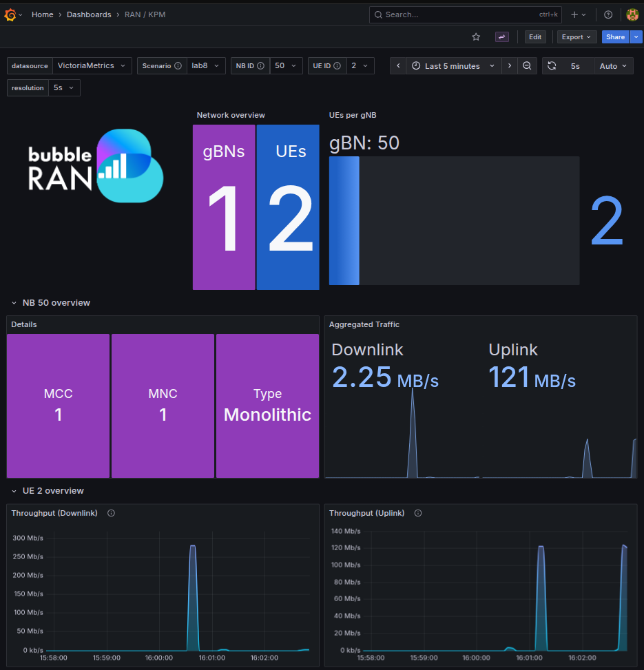Click the zoom out time range icon
The image size is (644, 670).
click(527, 66)
